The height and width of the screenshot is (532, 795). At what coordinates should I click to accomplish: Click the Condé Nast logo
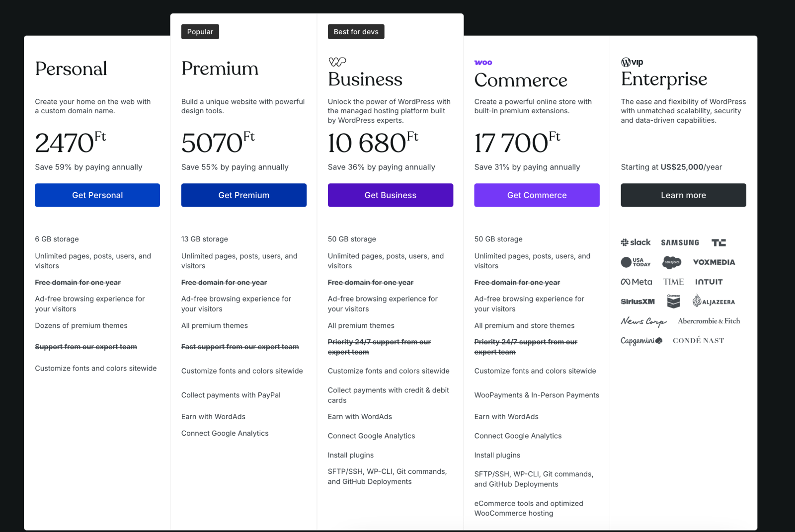[698, 340]
